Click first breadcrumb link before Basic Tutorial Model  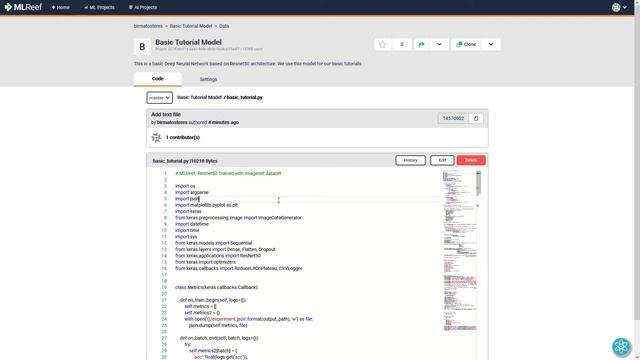click(x=148, y=26)
